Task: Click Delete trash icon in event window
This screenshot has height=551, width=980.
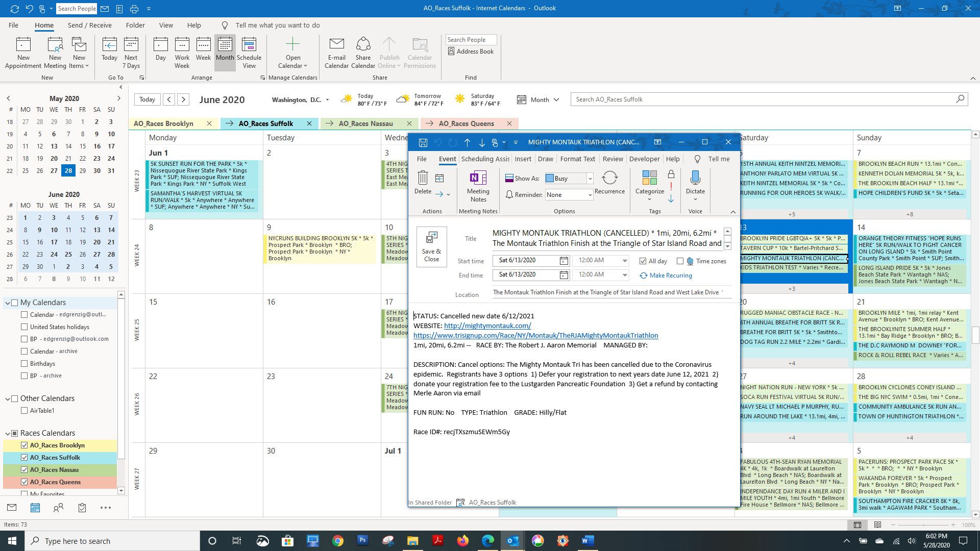Action: tap(423, 179)
